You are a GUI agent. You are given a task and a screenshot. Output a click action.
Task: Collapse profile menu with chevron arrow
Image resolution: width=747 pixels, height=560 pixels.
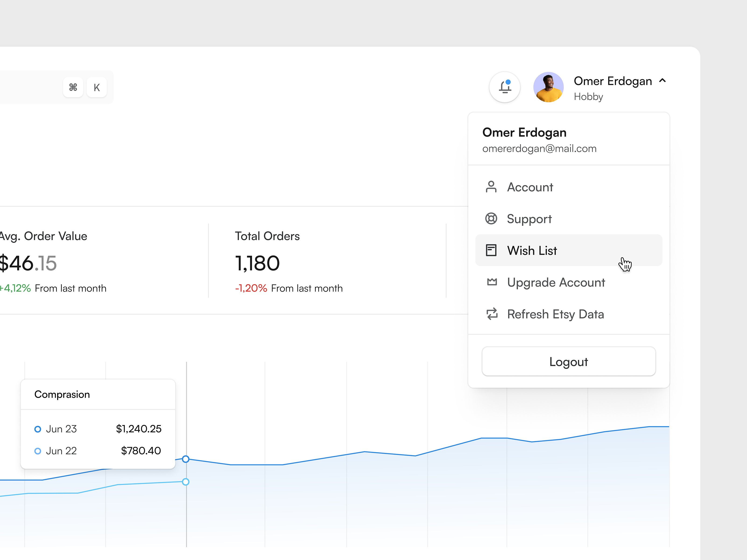662,81
